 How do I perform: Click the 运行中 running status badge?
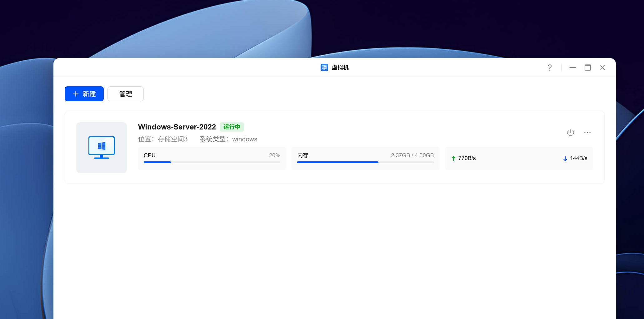click(x=232, y=127)
